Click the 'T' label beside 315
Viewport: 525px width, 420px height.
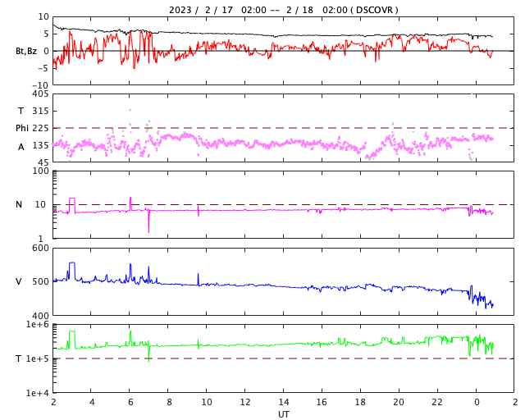[21, 111]
